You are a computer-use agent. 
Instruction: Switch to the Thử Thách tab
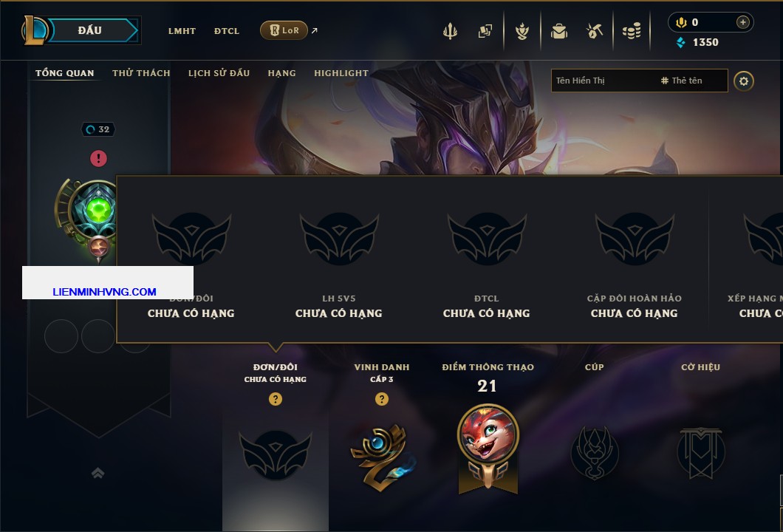point(141,73)
